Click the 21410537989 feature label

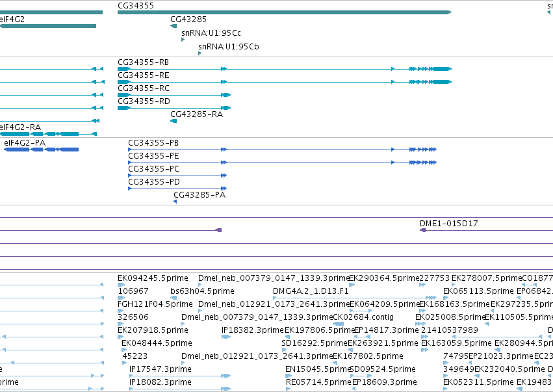(x=449, y=330)
